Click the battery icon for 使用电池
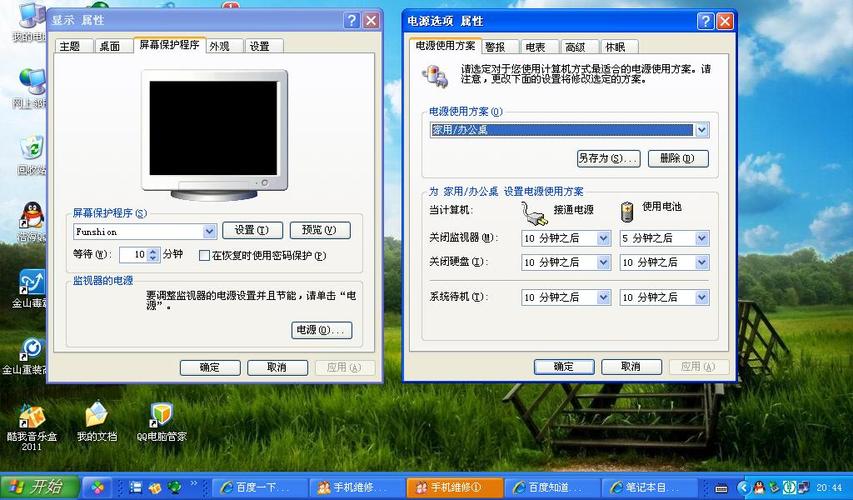Image resolution: width=853 pixels, height=500 pixels. [627, 212]
